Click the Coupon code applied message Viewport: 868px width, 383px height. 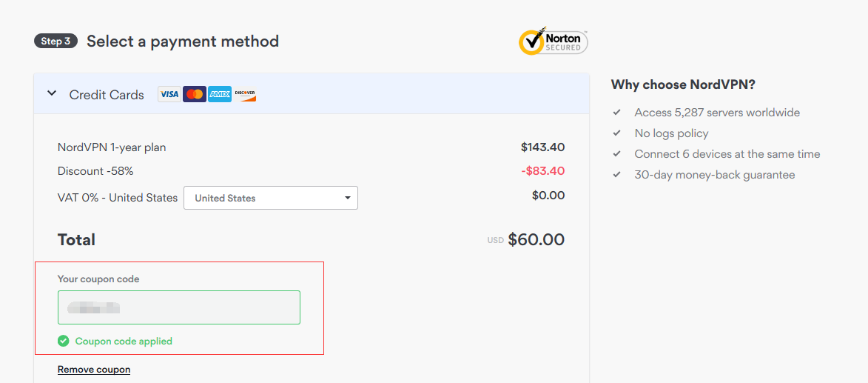[124, 341]
